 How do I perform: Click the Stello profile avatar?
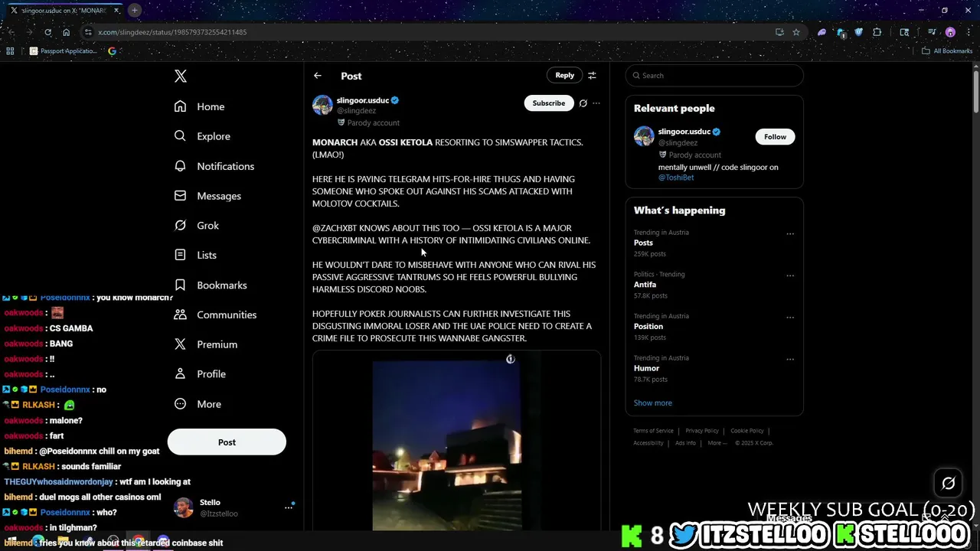[184, 507]
